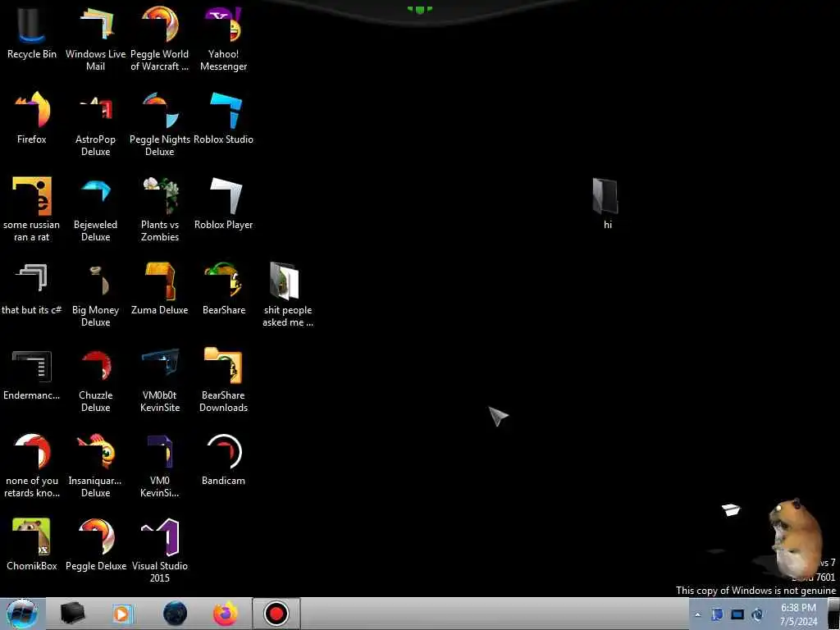
Task: Select the 'hi' folder on desktop
Action: tap(606, 203)
